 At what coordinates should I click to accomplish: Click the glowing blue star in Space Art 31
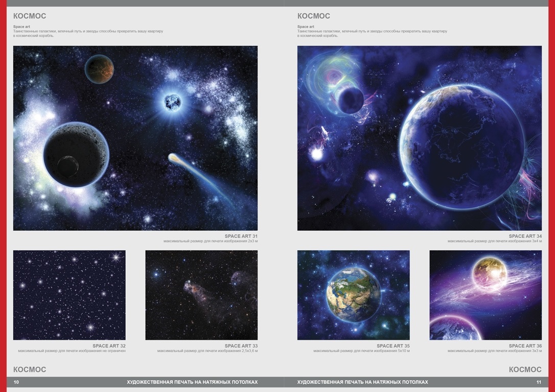tap(172, 102)
